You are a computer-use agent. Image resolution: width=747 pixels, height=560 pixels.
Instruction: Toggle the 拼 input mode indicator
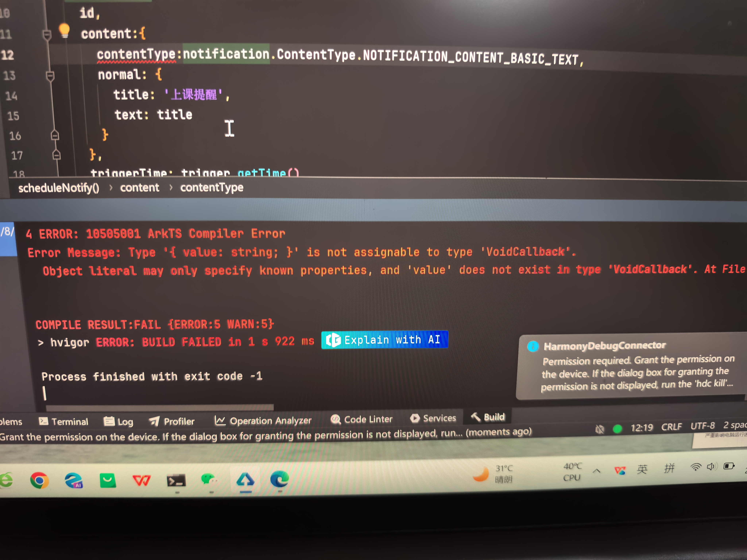(x=669, y=468)
